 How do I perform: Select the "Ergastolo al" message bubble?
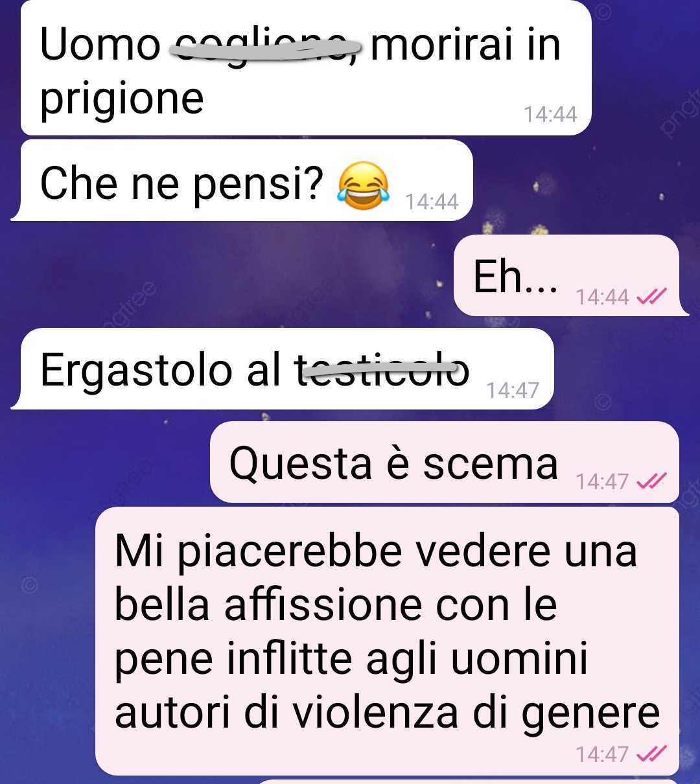tap(283, 369)
